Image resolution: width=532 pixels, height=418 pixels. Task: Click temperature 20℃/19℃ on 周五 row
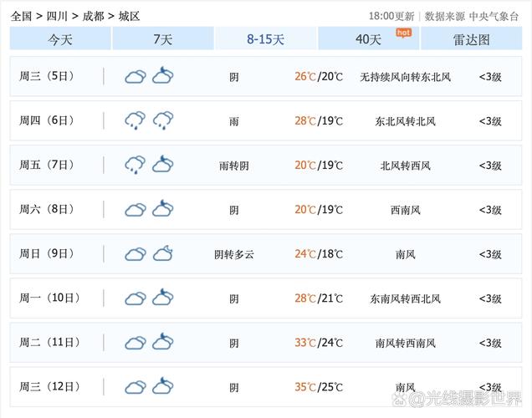(319, 166)
